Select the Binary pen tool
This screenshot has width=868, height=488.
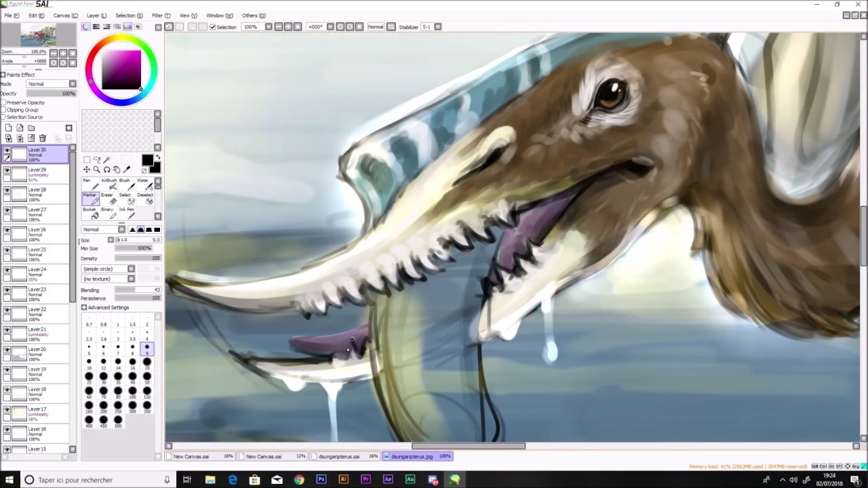click(108, 213)
